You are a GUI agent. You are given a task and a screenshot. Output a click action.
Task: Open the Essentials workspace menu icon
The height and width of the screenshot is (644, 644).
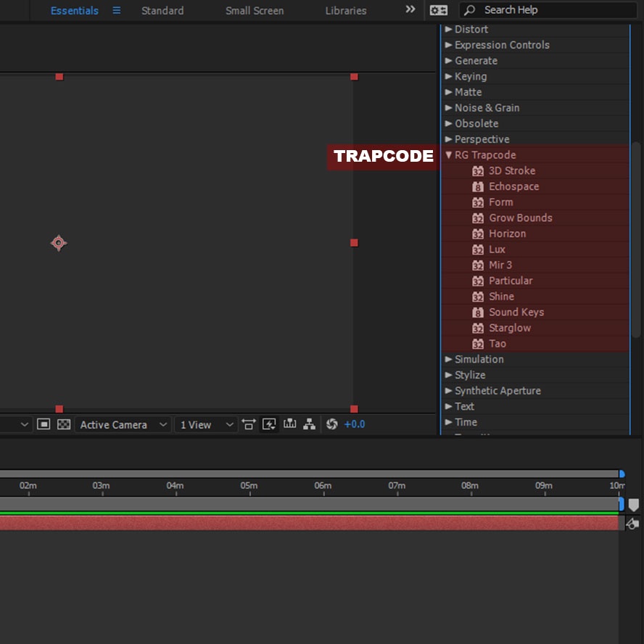(116, 10)
